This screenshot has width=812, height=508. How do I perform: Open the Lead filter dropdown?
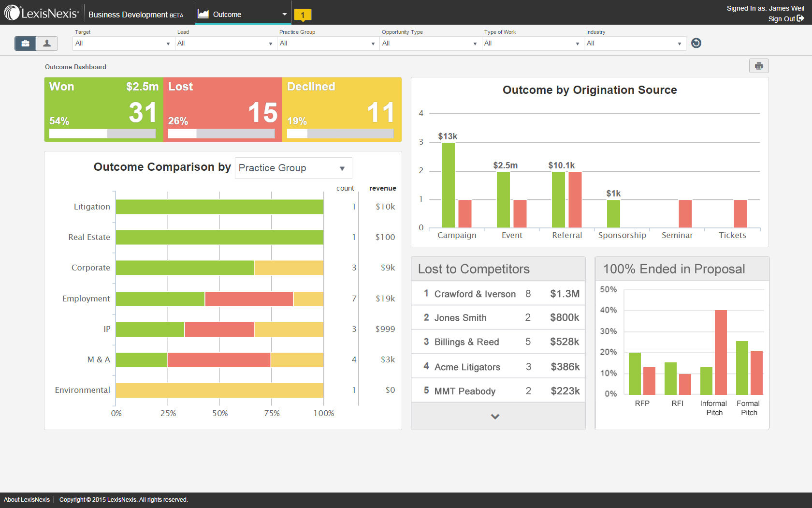226,44
